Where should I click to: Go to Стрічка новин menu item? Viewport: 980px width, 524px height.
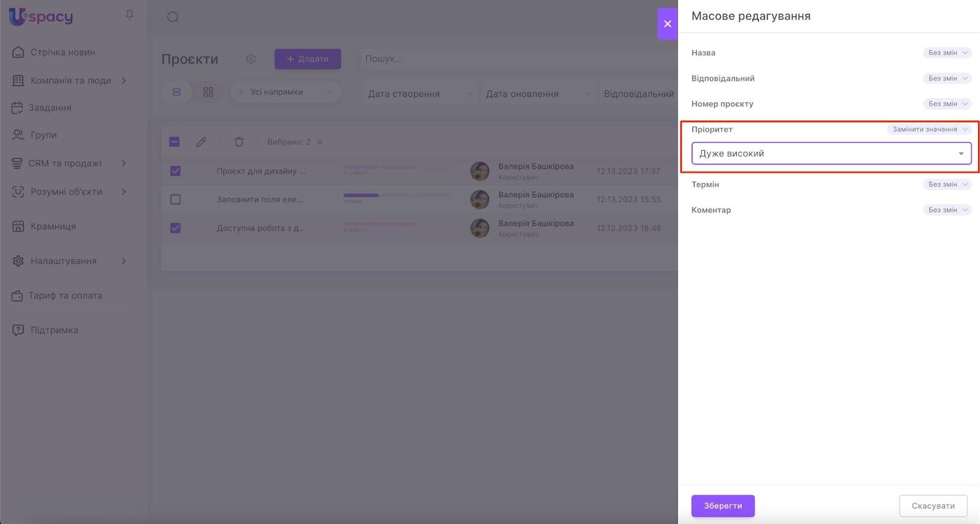coord(63,52)
